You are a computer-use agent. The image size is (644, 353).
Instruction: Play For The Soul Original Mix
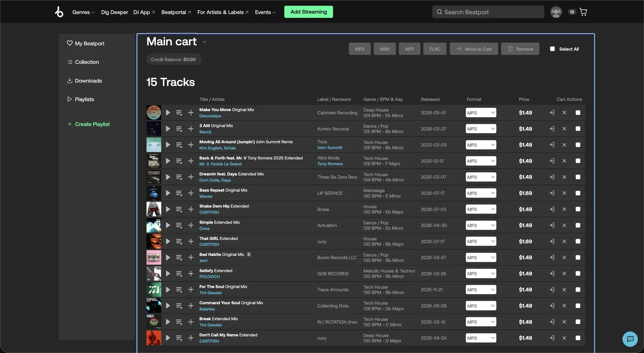coord(168,290)
